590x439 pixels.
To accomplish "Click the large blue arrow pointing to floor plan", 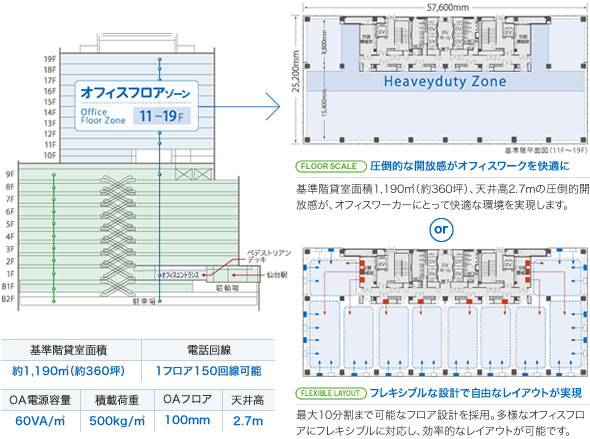I will point(240,106).
